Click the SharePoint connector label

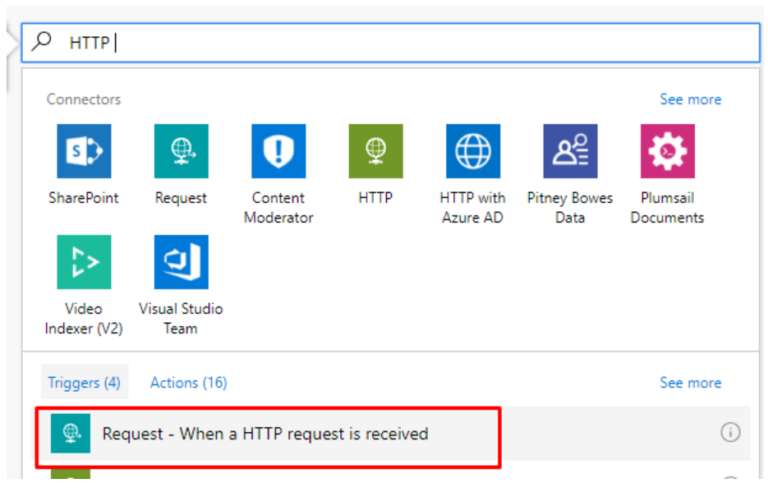coord(84,198)
